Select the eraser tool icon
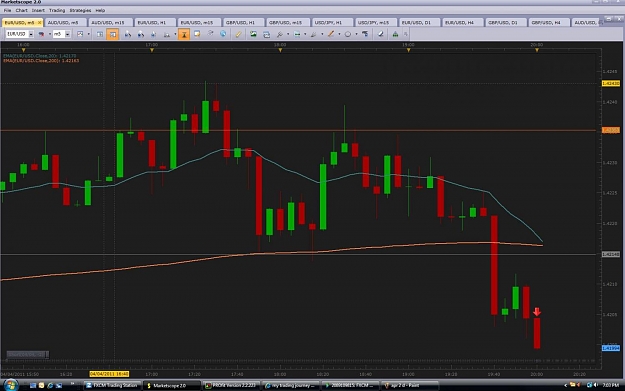Image resolution: width=625 pixels, height=391 pixels. tap(380, 34)
